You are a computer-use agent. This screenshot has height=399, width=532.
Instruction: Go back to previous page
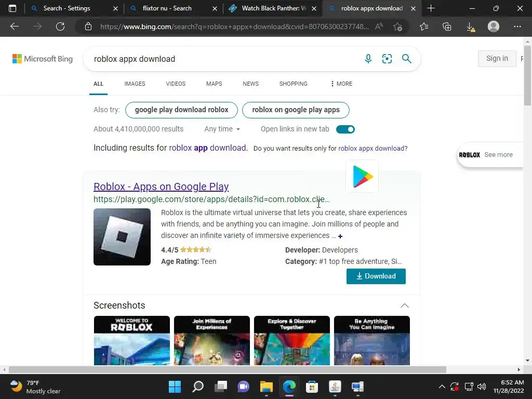(x=14, y=26)
